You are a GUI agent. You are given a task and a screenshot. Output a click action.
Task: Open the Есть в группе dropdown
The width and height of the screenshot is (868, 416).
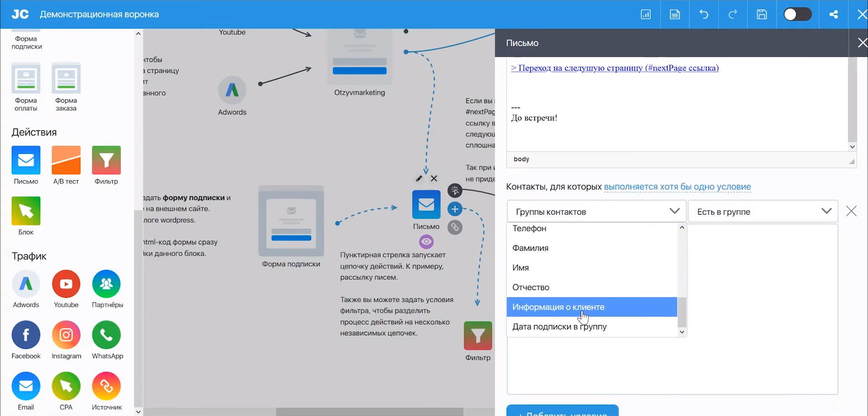pyautogui.click(x=763, y=211)
